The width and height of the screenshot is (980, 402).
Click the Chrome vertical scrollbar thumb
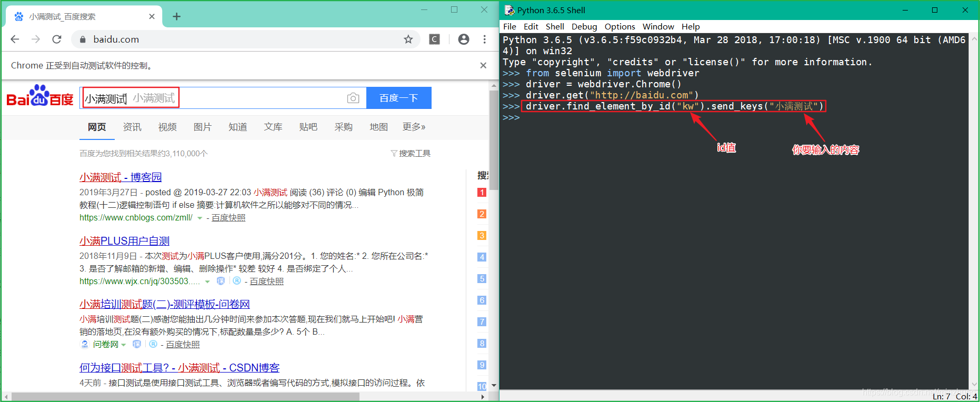(494, 139)
